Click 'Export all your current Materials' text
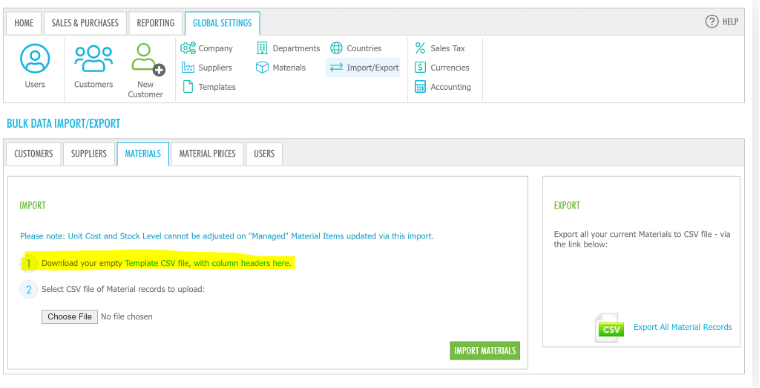The width and height of the screenshot is (760, 388). point(642,239)
